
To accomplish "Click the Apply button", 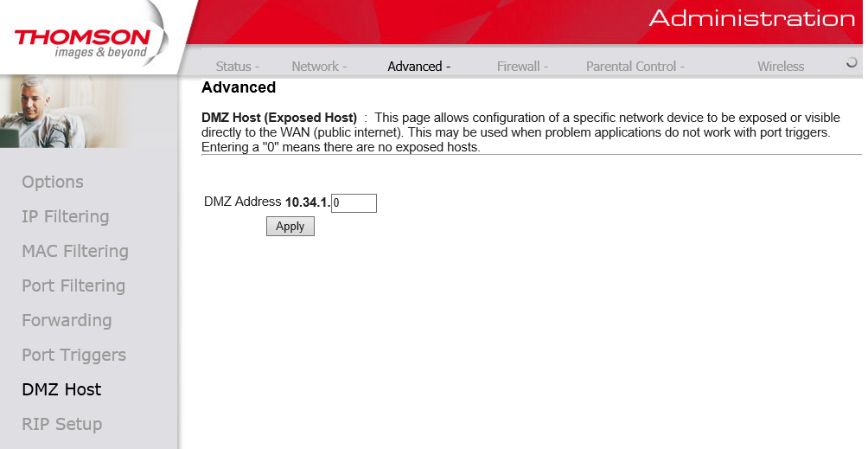I will click(x=290, y=226).
